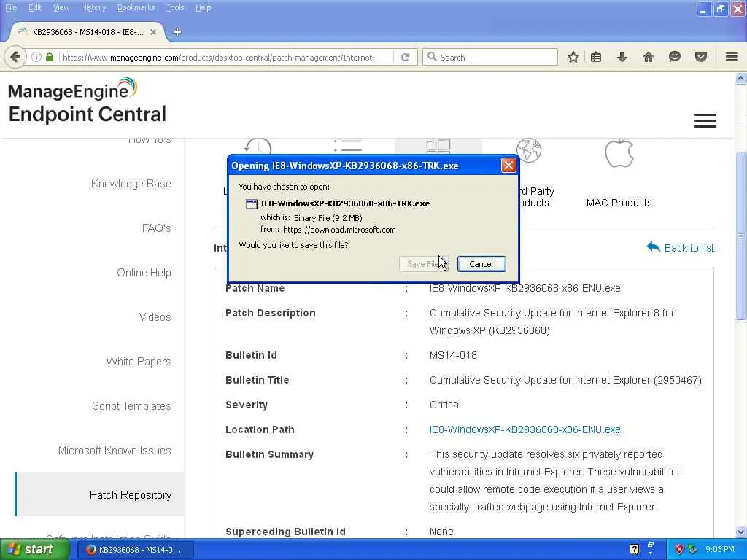Select the KB2936068 - MS14-018 tab
The image size is (747, 560).
click(x=88, y=32)
